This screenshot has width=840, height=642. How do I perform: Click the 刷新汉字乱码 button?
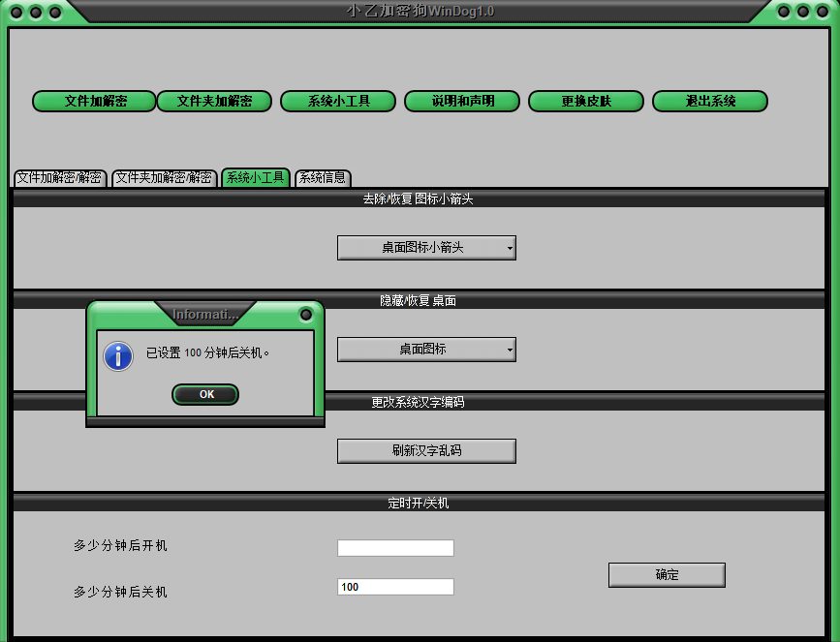426,451
